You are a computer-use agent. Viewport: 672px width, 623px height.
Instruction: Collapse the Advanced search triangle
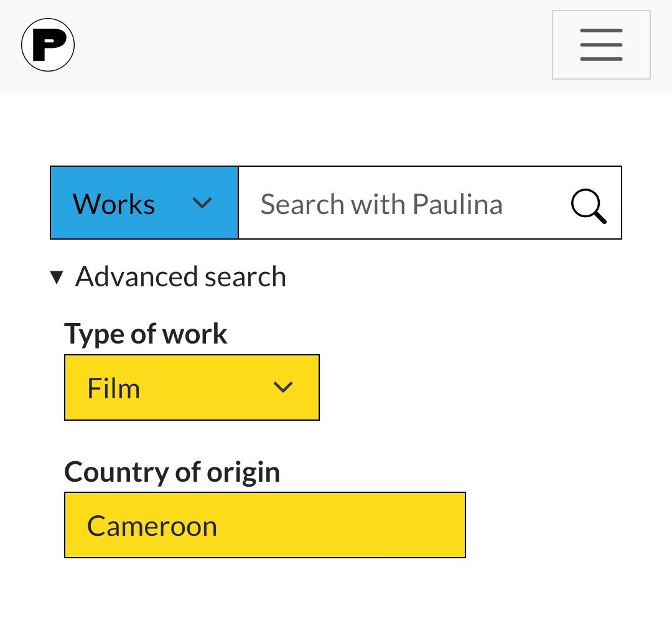click(x=57, y=277)
